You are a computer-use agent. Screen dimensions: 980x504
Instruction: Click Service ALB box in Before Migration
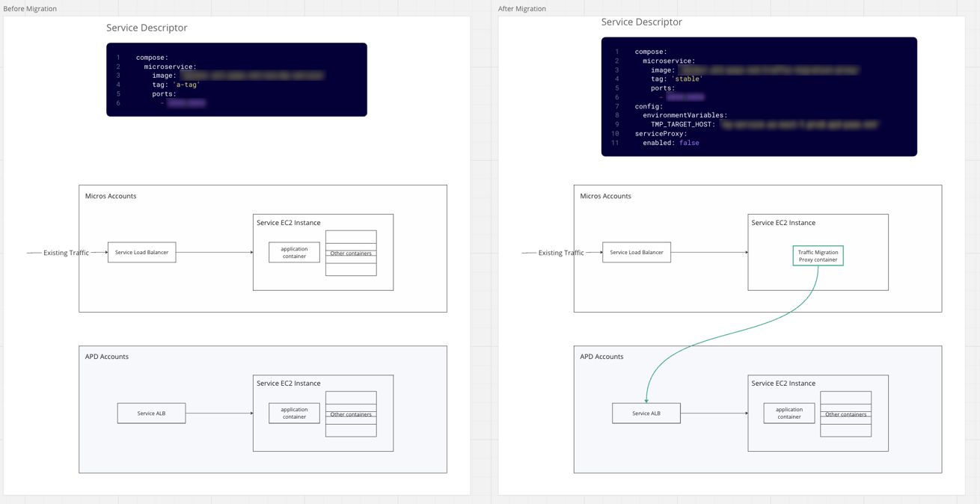pos(151,414)
